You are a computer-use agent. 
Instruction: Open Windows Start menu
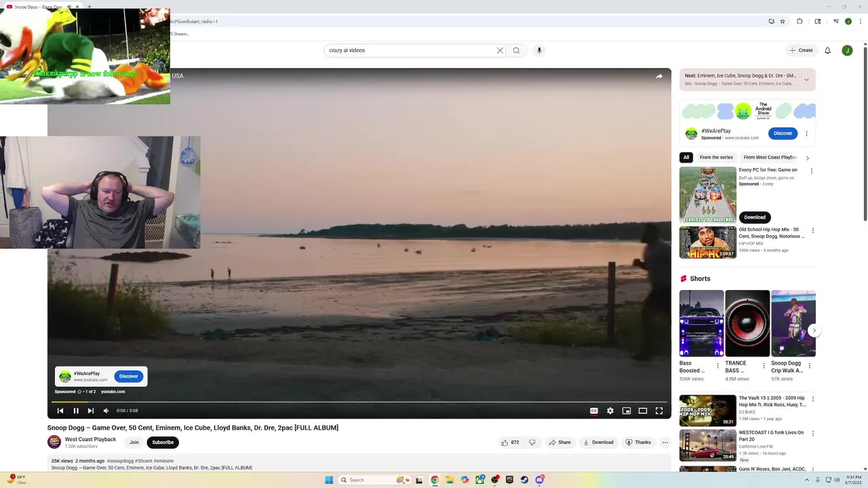pyautogui.click(x=329, y=480)
